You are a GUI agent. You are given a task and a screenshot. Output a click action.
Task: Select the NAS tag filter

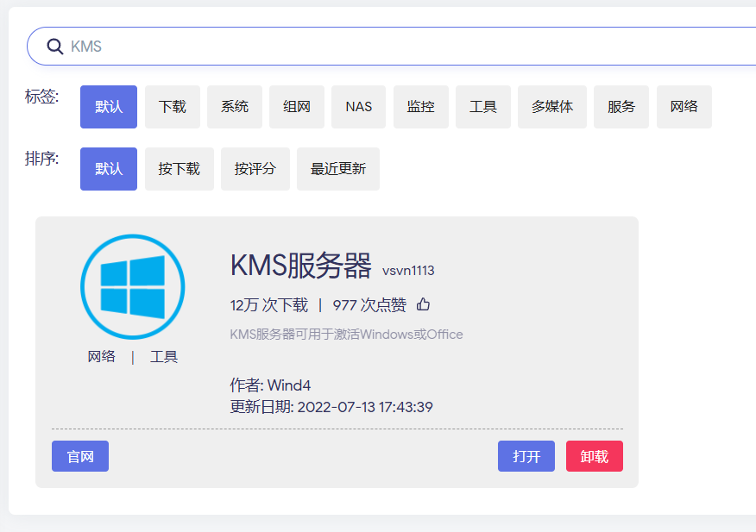tap(359, 107)
